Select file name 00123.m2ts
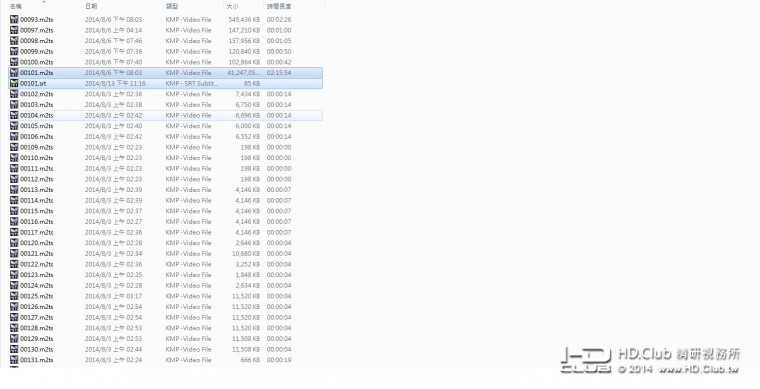Image resolution: width=760 pixels, height=389 pixels. [37, 275]
